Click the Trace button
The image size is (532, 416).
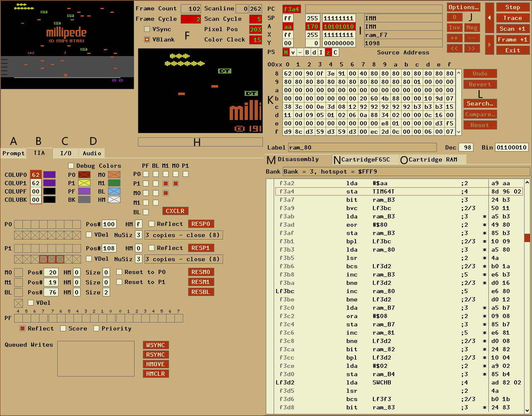point(513,18)
